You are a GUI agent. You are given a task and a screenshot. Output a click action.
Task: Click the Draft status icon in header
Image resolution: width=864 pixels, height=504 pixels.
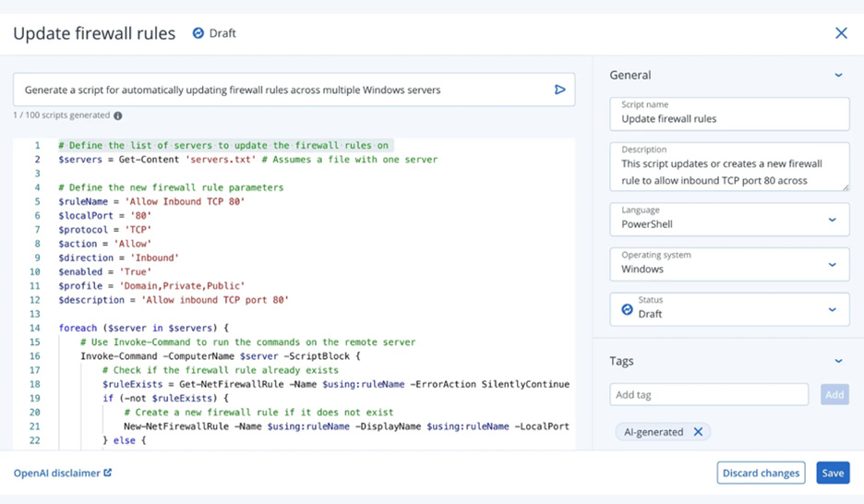pos(198,33)
